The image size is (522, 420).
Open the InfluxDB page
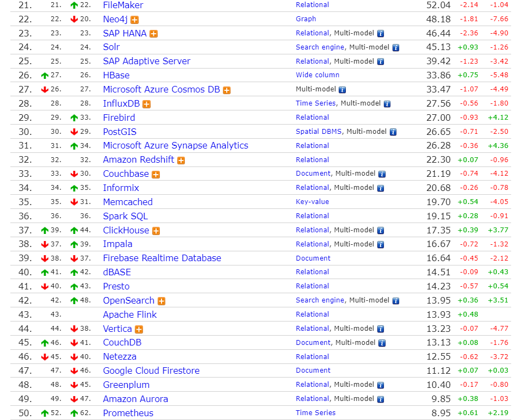121,103
